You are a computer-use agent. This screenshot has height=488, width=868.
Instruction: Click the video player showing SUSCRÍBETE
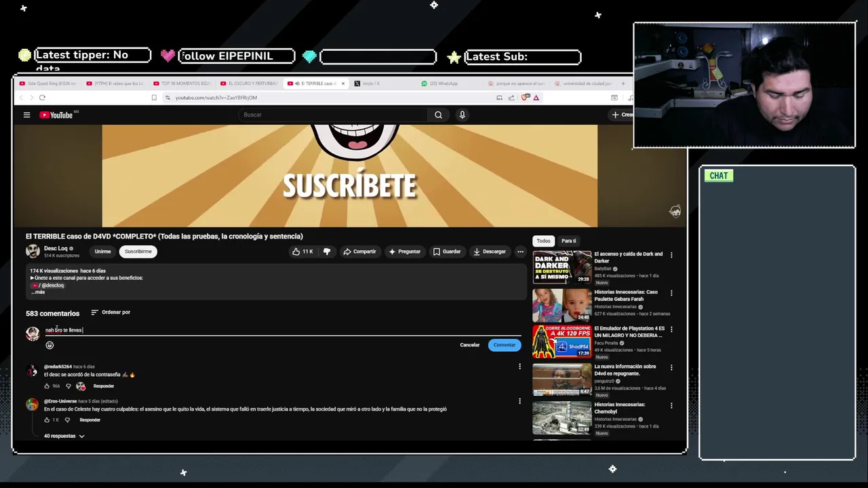[x=350, y=176]
